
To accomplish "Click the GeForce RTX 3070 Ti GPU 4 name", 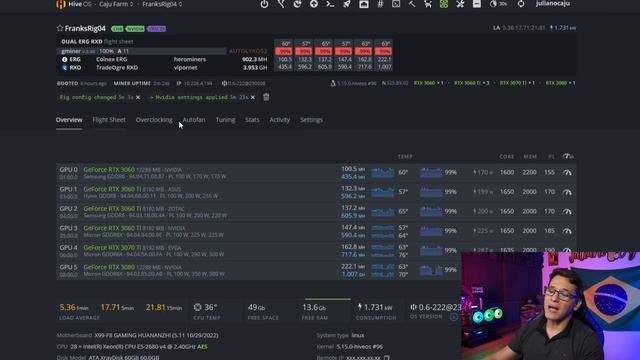I will (112, 247).
